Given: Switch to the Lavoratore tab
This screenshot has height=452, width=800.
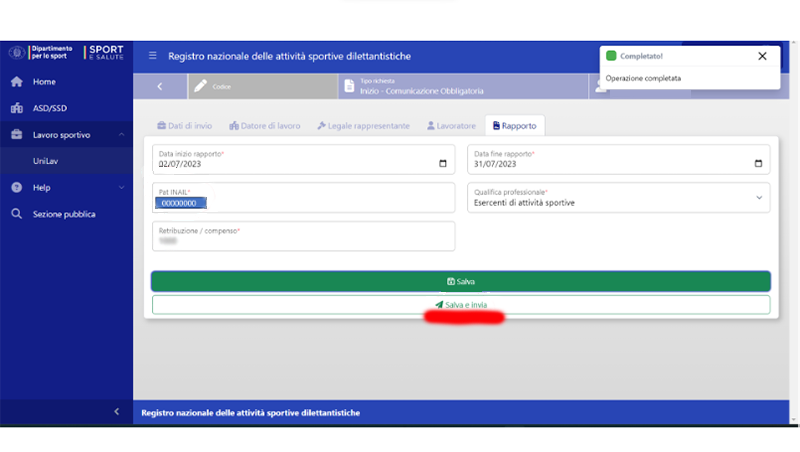Looking at the screenshot, I should (451, 126).
